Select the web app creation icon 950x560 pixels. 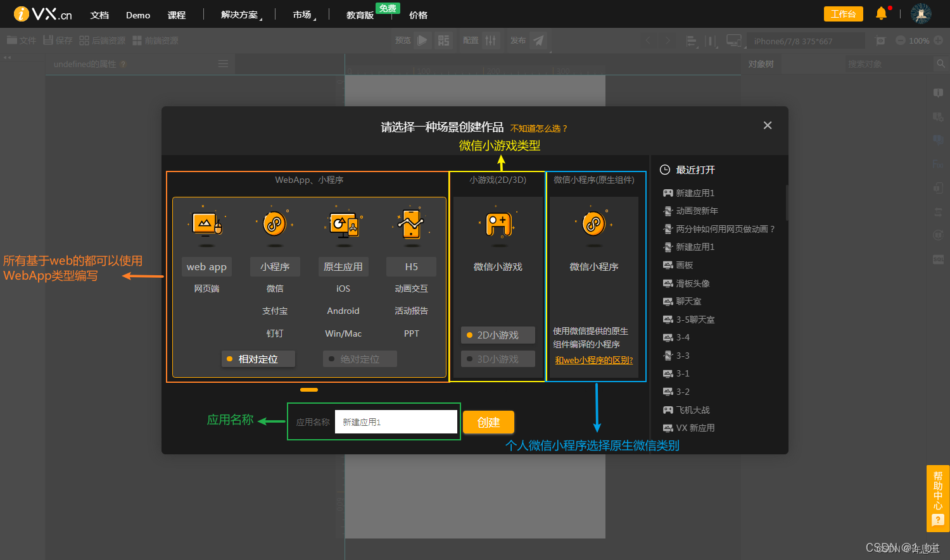point(206,226)
